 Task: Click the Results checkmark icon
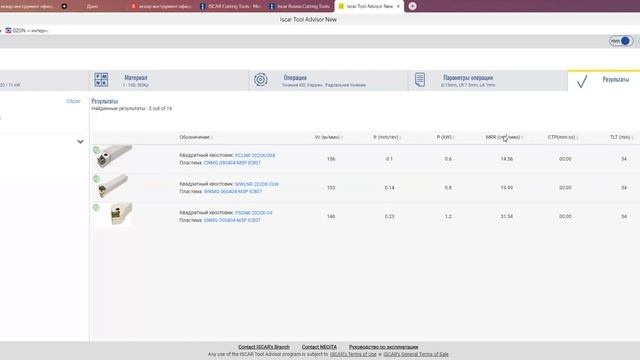coord(582,81)
